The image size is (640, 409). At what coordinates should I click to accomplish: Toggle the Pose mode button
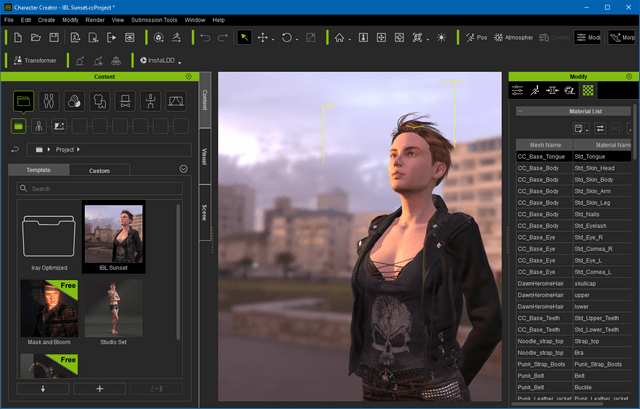(x=476, y=38)
